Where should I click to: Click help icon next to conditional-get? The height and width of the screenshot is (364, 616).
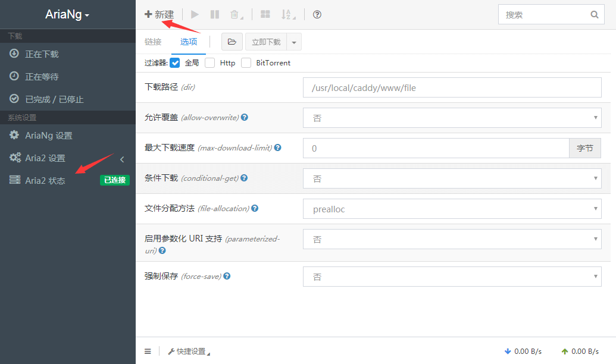pyautogui.click(x=244, y=178)
